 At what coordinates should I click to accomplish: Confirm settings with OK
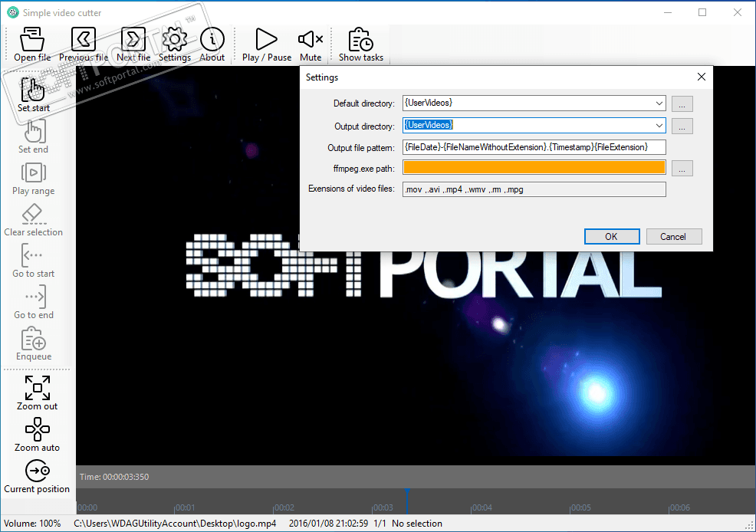coord(612,237)
